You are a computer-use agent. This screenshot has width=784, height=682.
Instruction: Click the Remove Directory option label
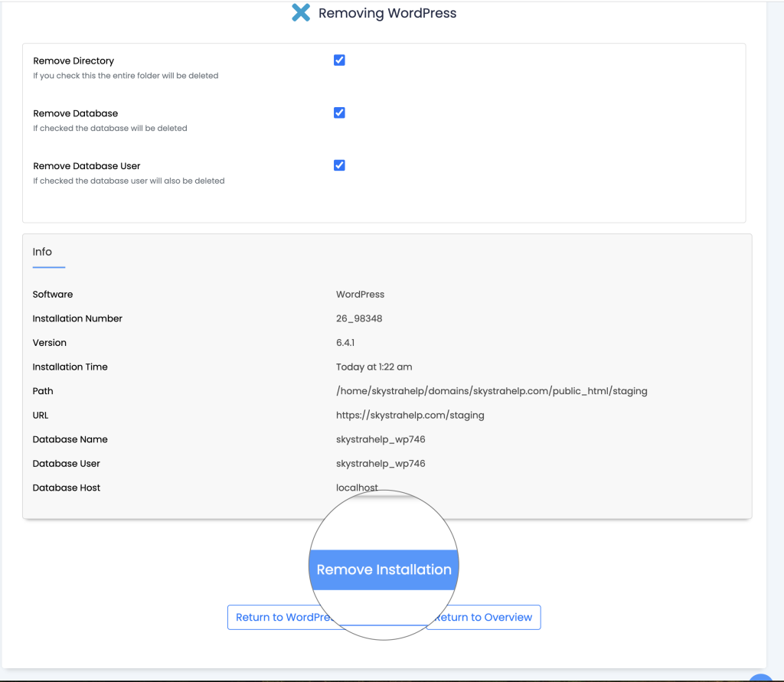(73, 61)
